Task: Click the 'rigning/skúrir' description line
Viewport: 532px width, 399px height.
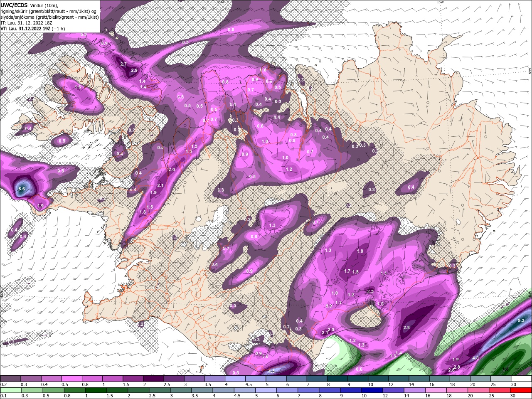Action: pos(48,11)
